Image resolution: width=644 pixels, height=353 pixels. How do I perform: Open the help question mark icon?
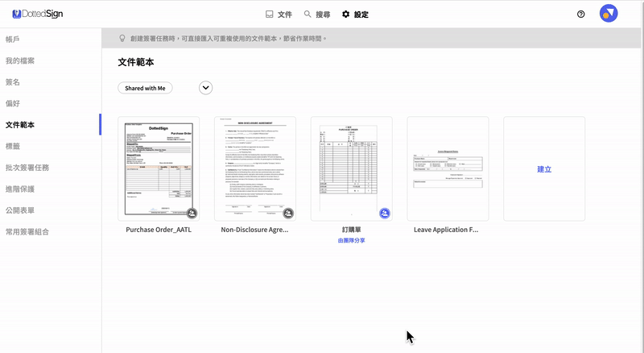[x=580, y=14]
